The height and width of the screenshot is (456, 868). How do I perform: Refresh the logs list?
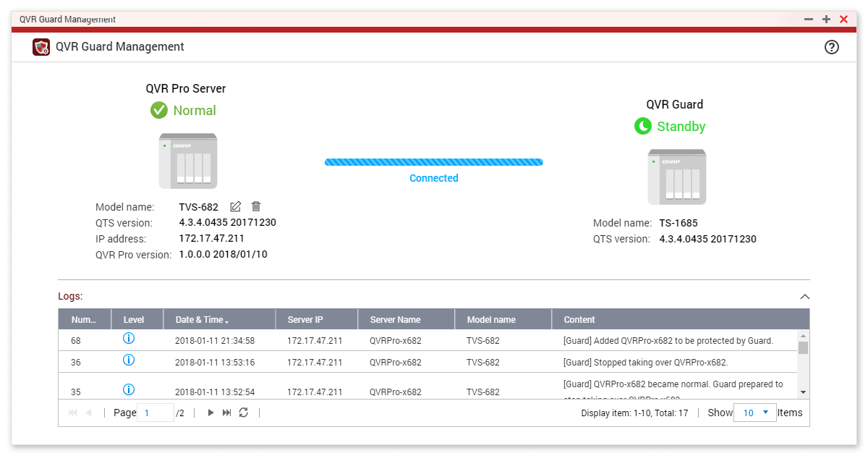click(x=244, y=413)
